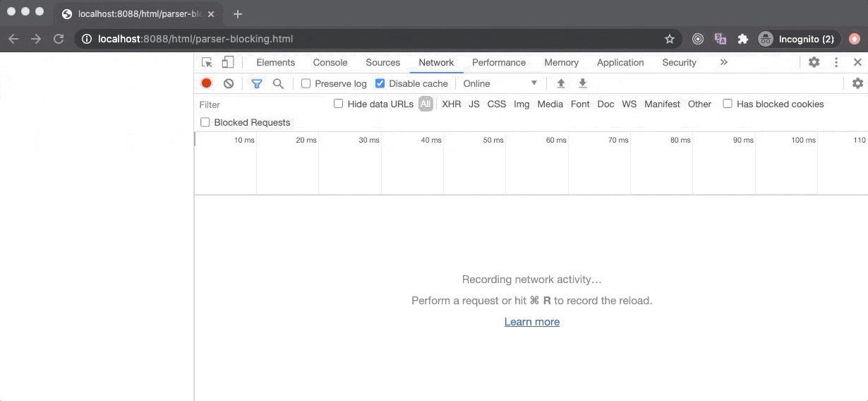Screen dimensions: 868x401
Task: Filter requests by XHR
Action: pos(452,104)
